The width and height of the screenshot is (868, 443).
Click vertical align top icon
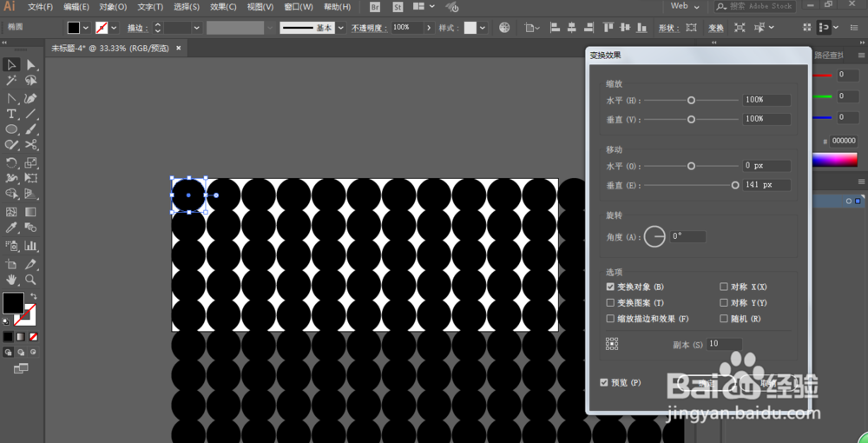608,27
